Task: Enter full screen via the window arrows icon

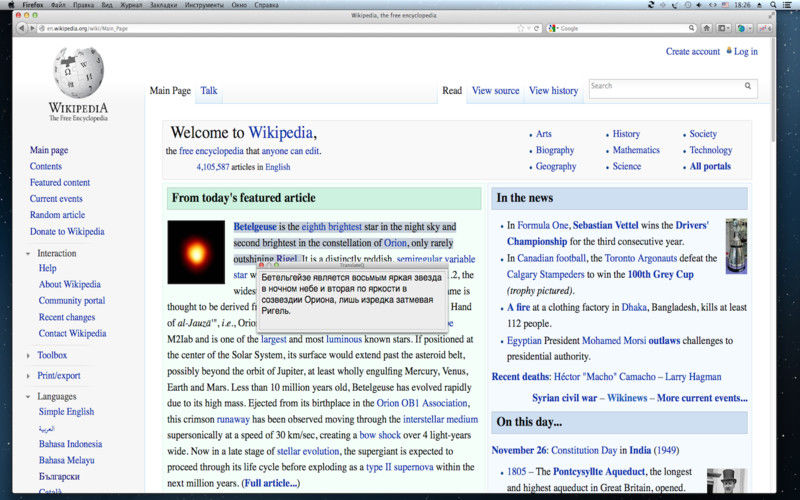Action: 770,15
